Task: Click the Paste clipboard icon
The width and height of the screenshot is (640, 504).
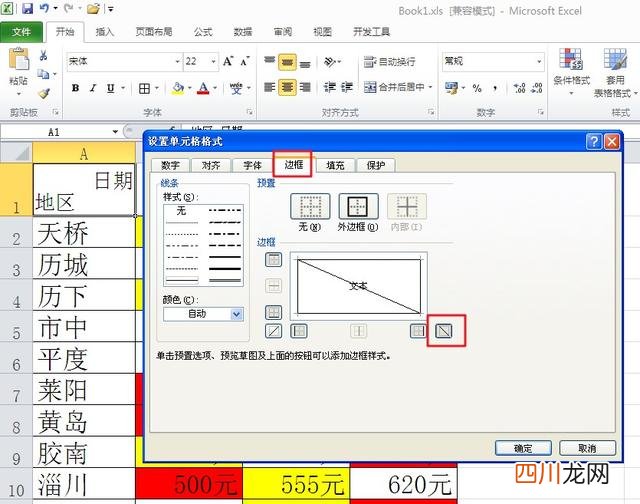Action: click(19, 59)
